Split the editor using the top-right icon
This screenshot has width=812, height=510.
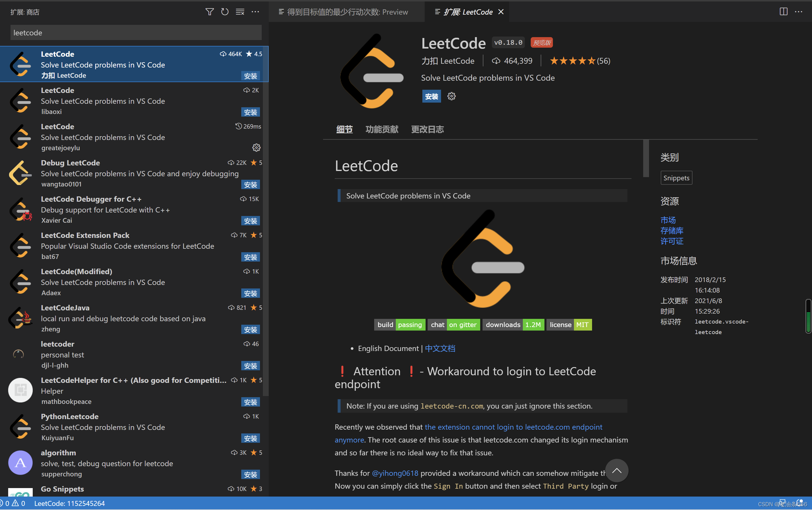click(x=784, y=12)
